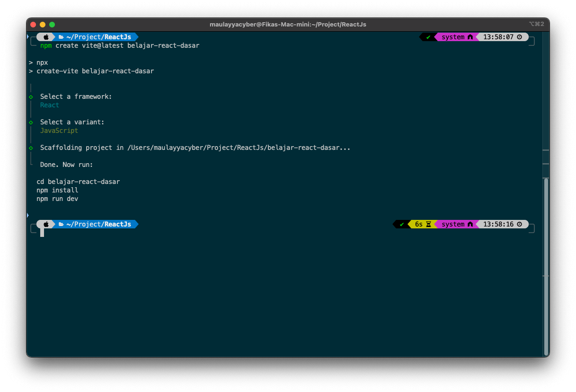Screen dimensions: 576x392
Task: Click the green diamond beside Select a framework
Action: click(x=31, y=96)
